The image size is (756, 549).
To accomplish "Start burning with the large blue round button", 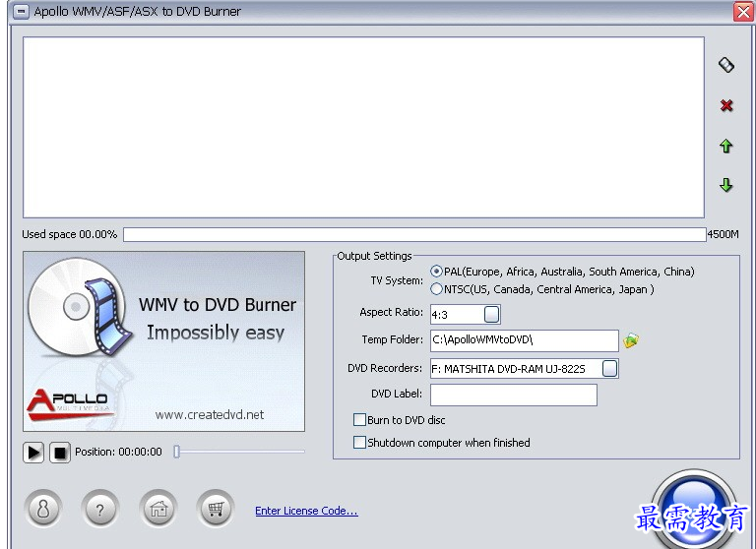I will tap(694, 510).
